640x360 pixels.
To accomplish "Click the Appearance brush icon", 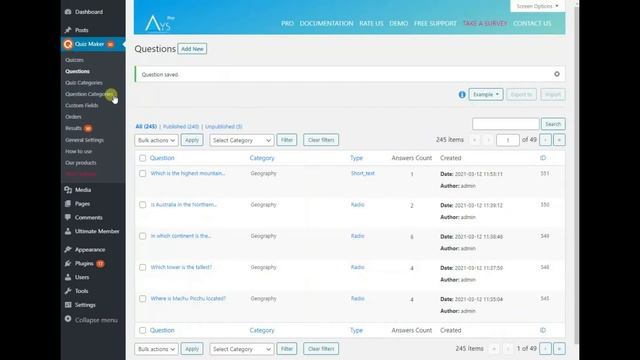I will pos(68,249).
